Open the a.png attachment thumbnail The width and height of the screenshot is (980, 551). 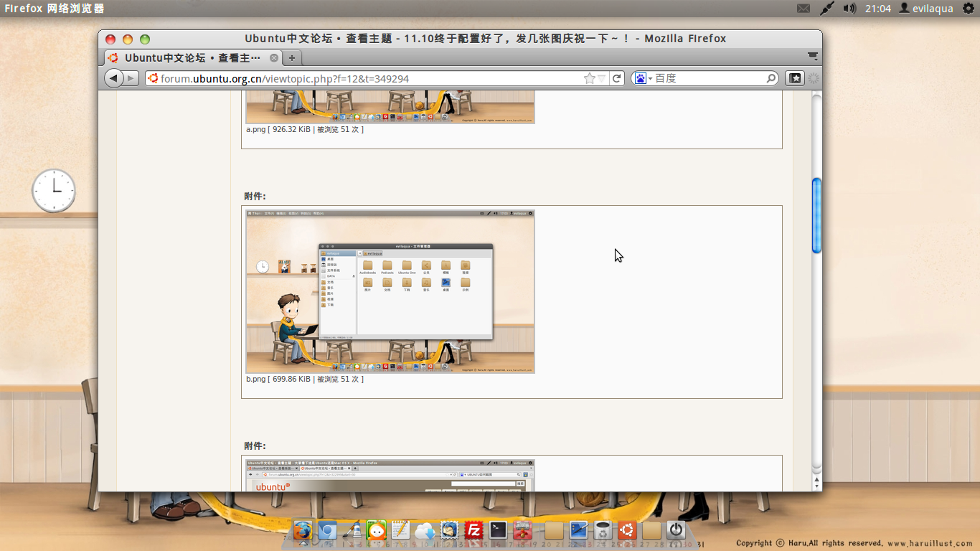click(x=390, y=108)
